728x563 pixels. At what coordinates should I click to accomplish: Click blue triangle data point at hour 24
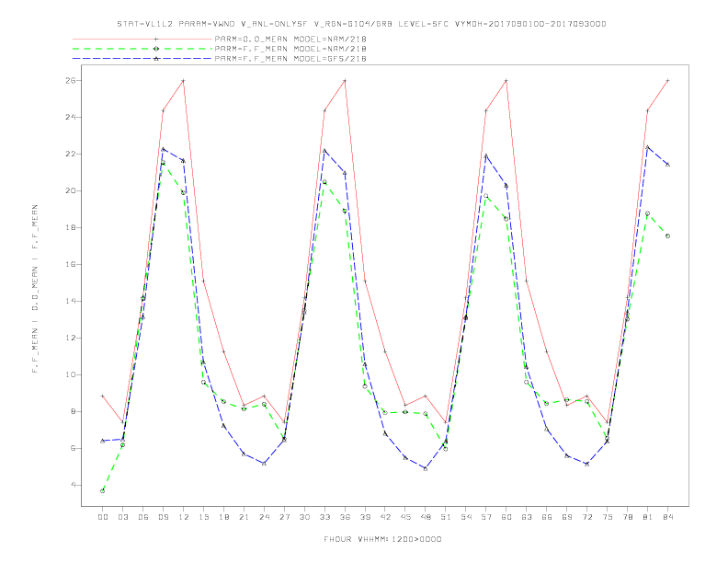[x=264, y=463]
